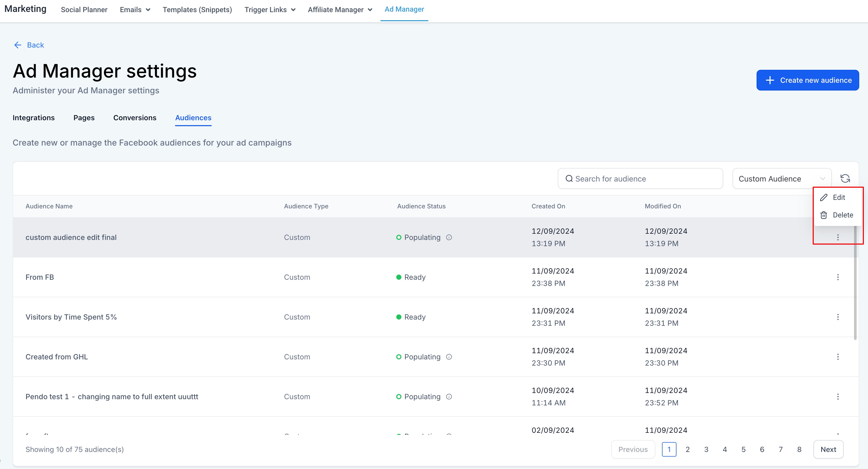This screenshot has width=868, height=469.
Task: Click info icon beside custom audience edit final status
Action: 449,237
